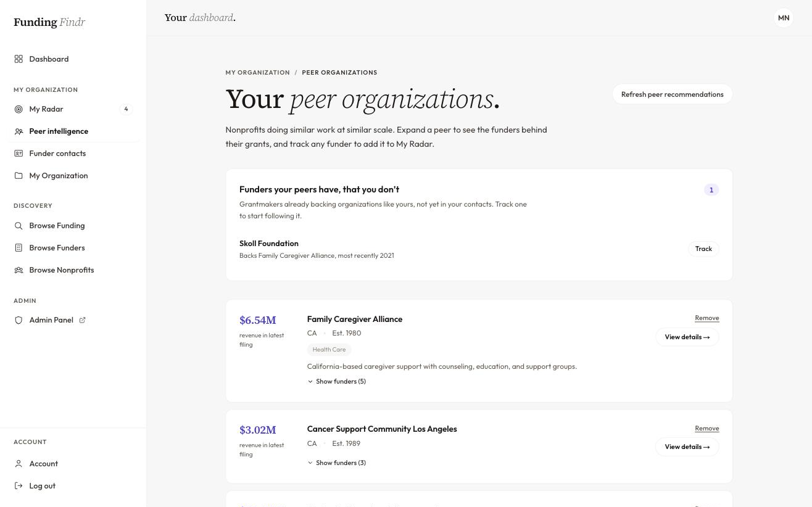Click the Family Caregiver Alliance title
Viewport: 812px width, 507px height.
pyautogui.click(x=355, y=319)
